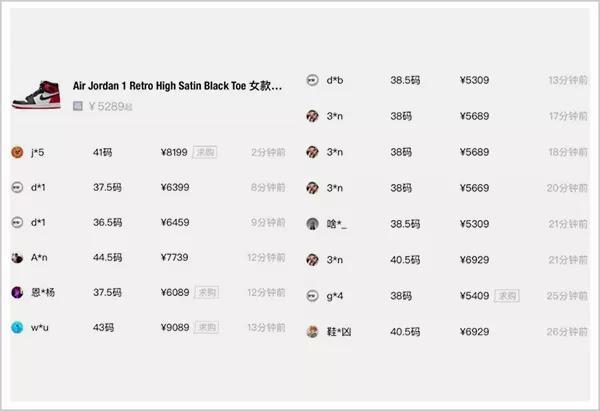Open the 鞋*凶 user avatar

tap(313, 331)
